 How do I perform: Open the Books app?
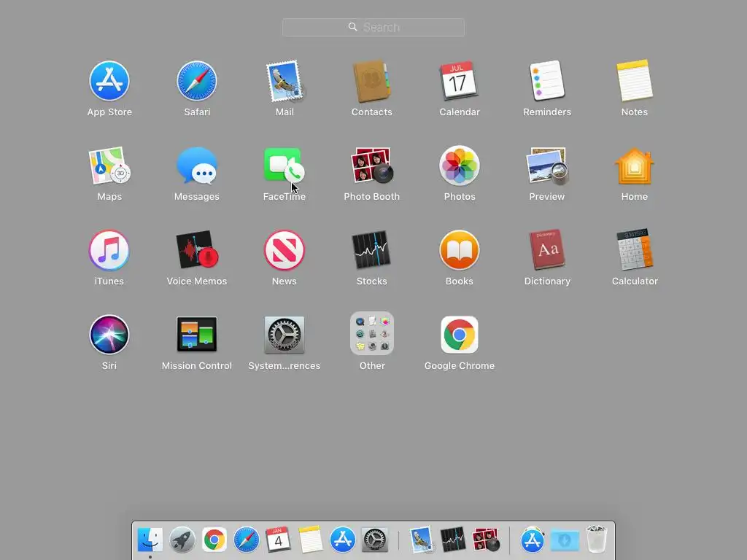point(460,251)
